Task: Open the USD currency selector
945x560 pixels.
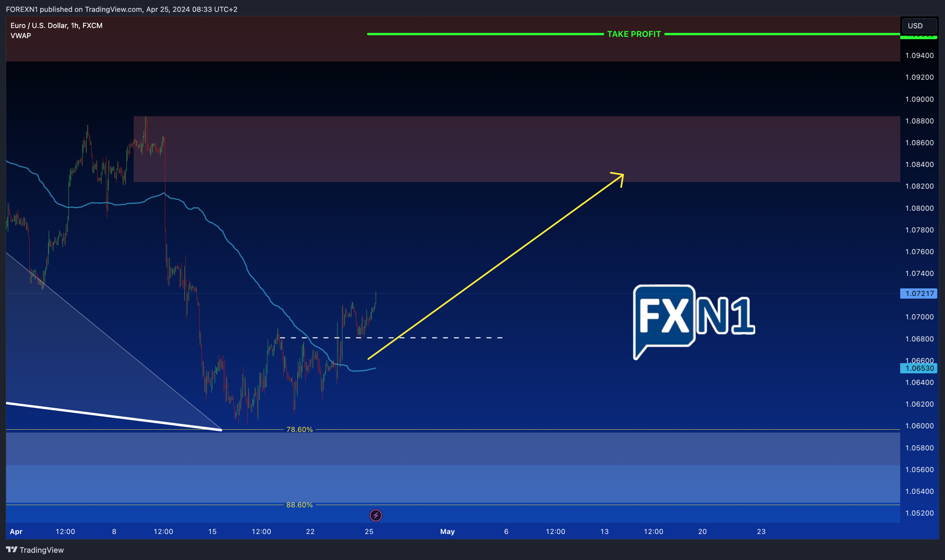Action: [919, 26]
